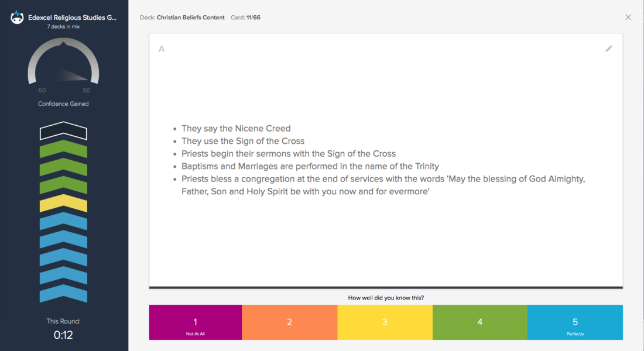The height and width of the screenshot is (351, 644).
Task: Click the 'Confidence Gained' label
Action: [x=63, y=104]
